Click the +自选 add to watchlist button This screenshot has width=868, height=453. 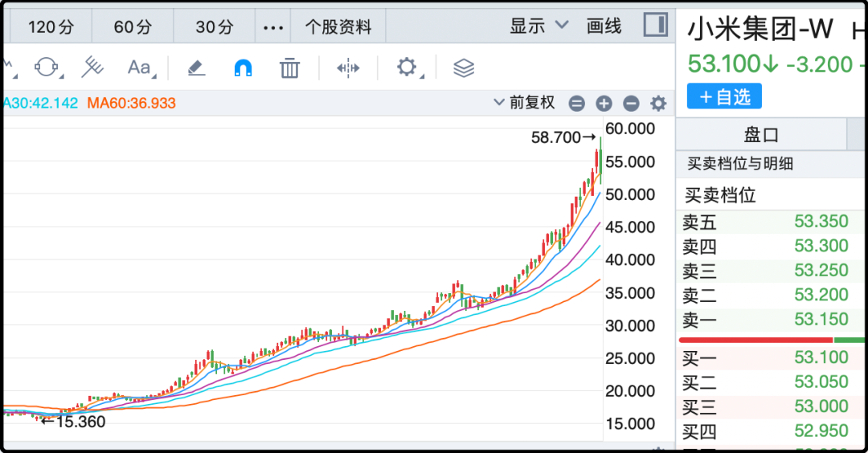pyautogui.click(x=724, y=97)
